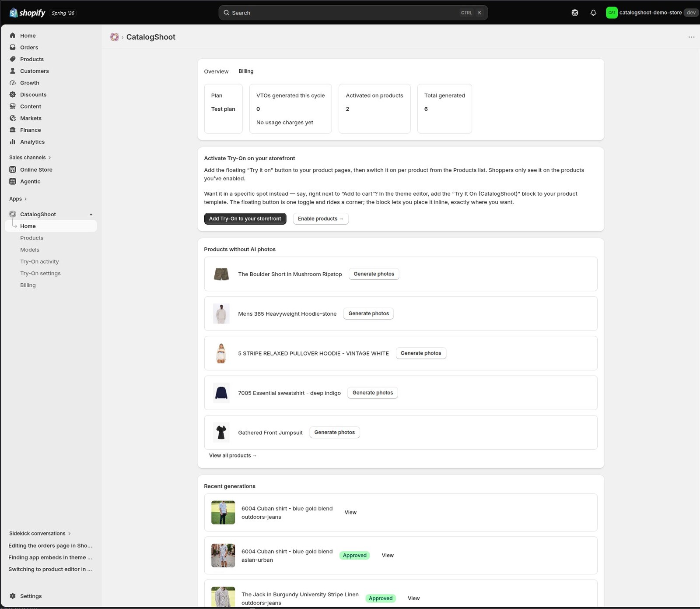Click the Orders inbox icon

pyautogui.click(x=13, y=47)
